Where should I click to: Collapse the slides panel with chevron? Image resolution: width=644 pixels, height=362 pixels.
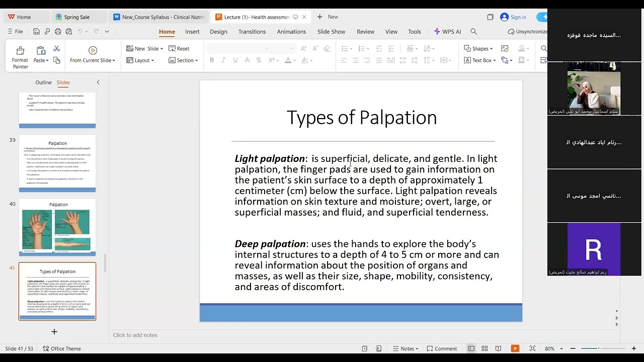point(98,82)
